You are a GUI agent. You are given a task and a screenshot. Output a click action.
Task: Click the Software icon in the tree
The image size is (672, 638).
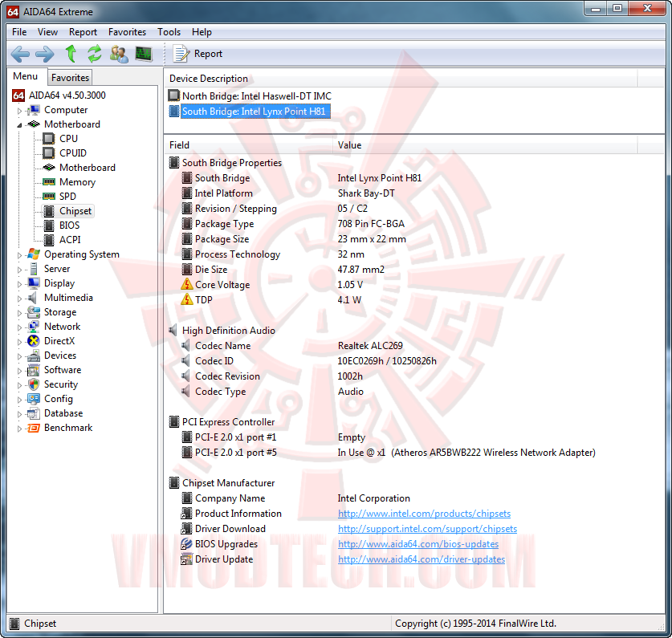pyautogui.click(x=34, y=370)
